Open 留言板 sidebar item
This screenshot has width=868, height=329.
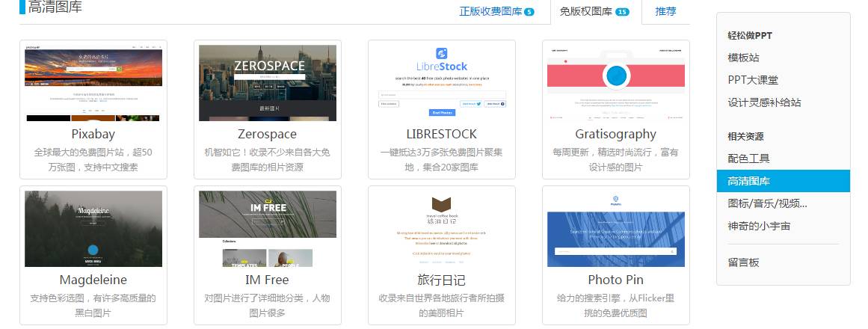click(x=743, y=262)
